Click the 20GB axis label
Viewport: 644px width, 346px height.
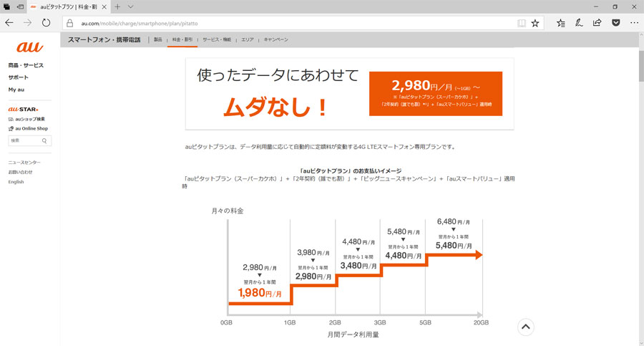coord(481,322)
